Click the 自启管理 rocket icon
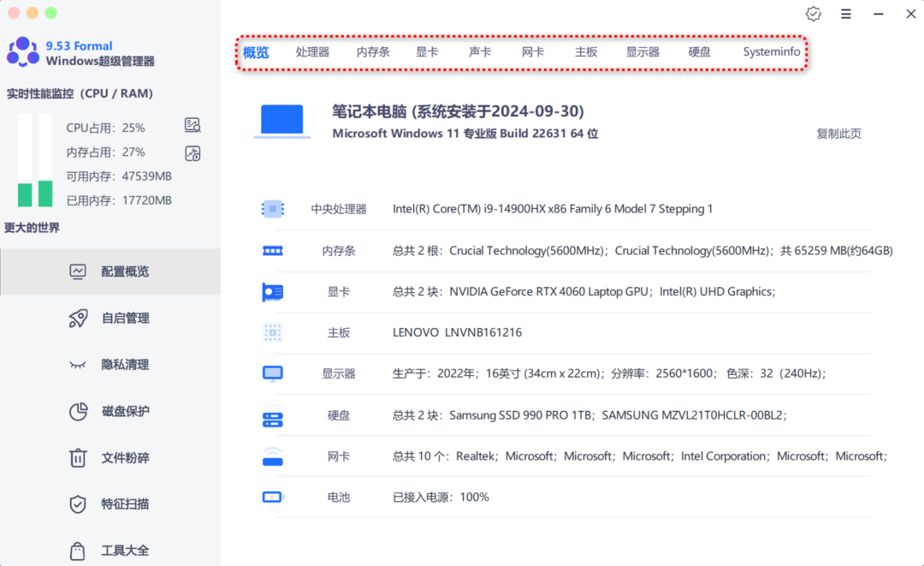Viewport: 924px width, 566px height. click(x=78, y=319)
